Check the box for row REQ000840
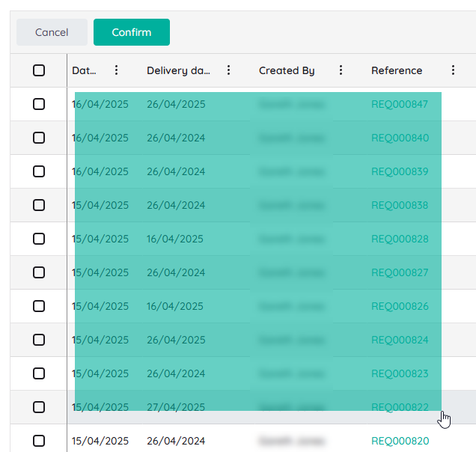The image size is (476, 452). click(39, 138)
